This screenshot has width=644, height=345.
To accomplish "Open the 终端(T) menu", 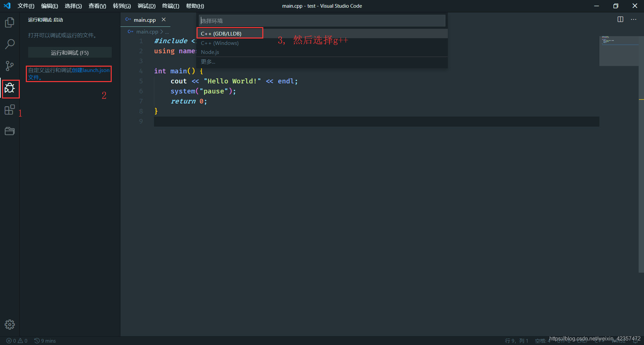I will pos(171,6).
